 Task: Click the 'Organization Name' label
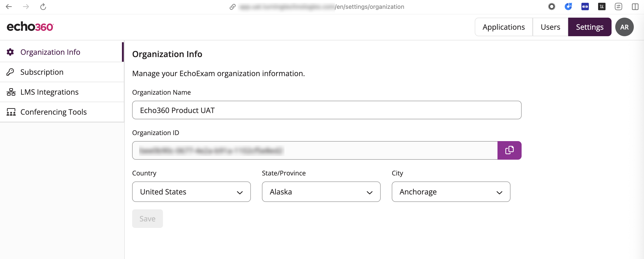pyautogui.click(x=161, y=92)
